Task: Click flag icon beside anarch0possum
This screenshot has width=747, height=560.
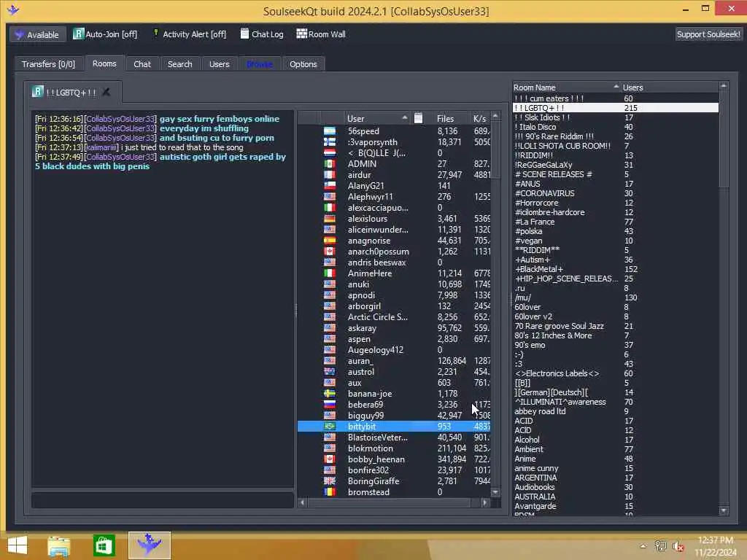Action: (330, 252)
